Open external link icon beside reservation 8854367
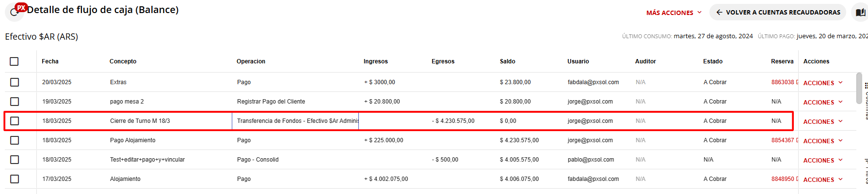The image size is (868, 194). click(x=797, y=140)
